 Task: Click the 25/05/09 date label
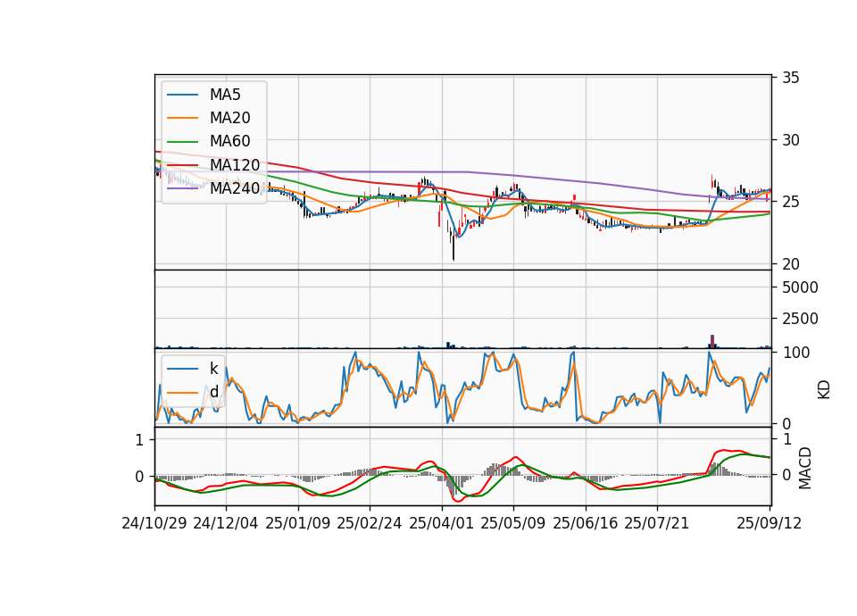click(x=513, y=523)
